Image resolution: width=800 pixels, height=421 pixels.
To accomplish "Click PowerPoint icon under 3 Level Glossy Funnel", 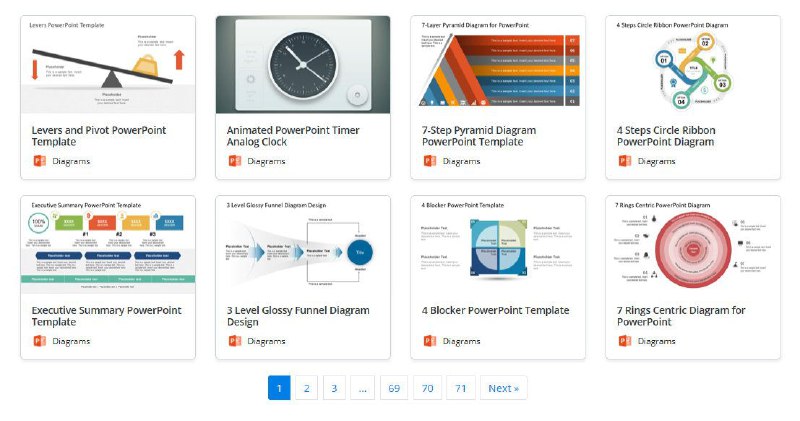I will [x=235, y=341].
